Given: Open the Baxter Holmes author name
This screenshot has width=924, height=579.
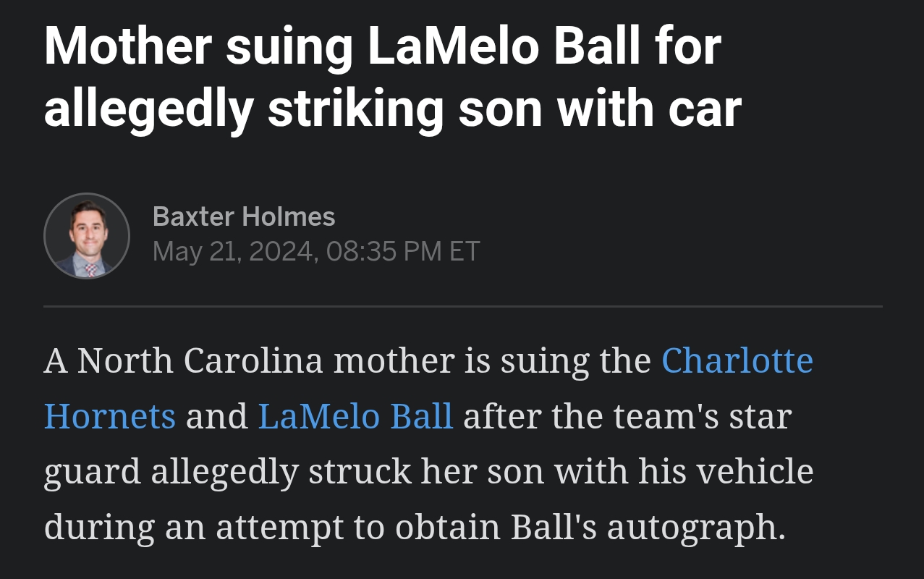Looking at the screenshot, I should 244,216.
